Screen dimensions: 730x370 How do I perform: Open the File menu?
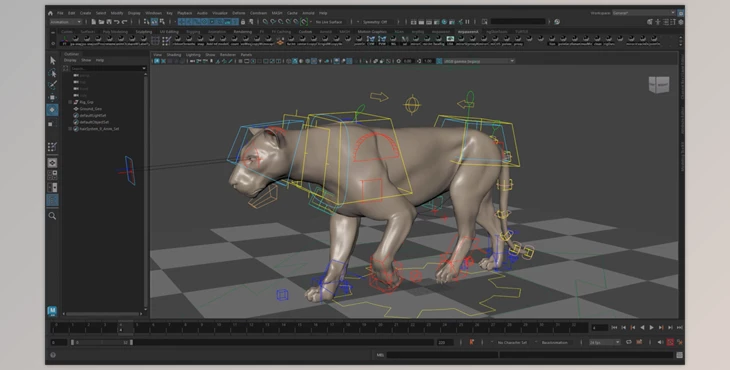click(60, 13)
